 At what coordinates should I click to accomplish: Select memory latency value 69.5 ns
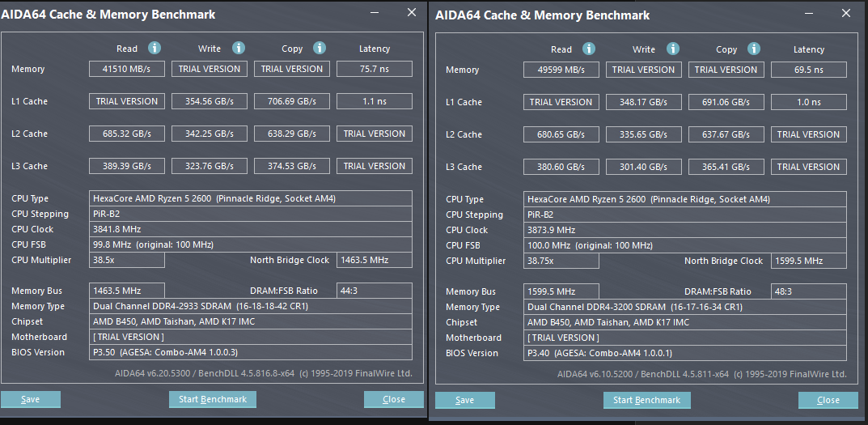click(809, 70)
